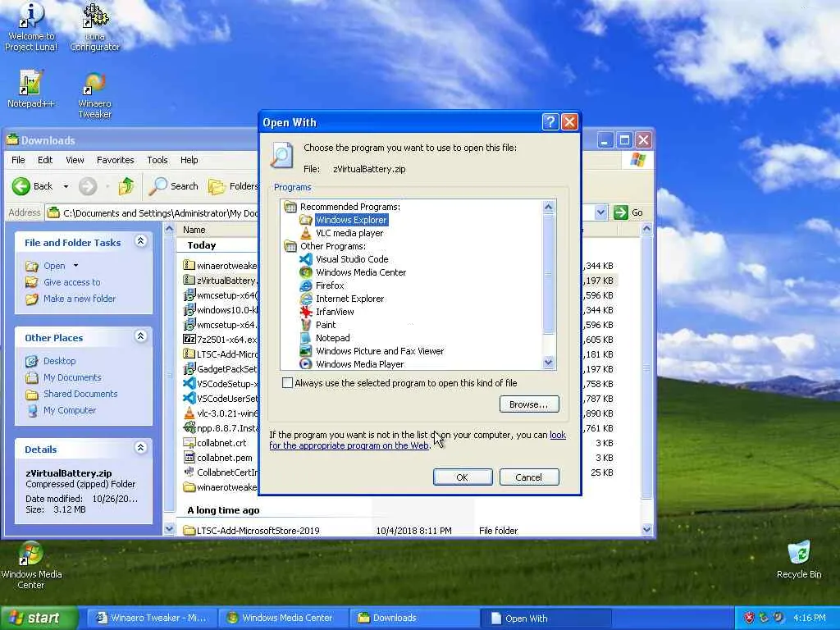This screenshot has height=630, width=840.
Task: Open the View menu in Downloads
Action: (x=75, y=160)
